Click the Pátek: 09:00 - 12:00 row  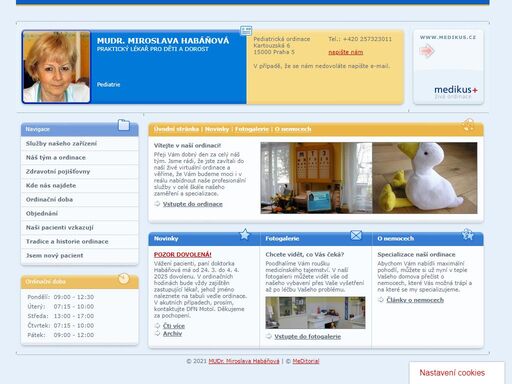[x=61, y=335]
